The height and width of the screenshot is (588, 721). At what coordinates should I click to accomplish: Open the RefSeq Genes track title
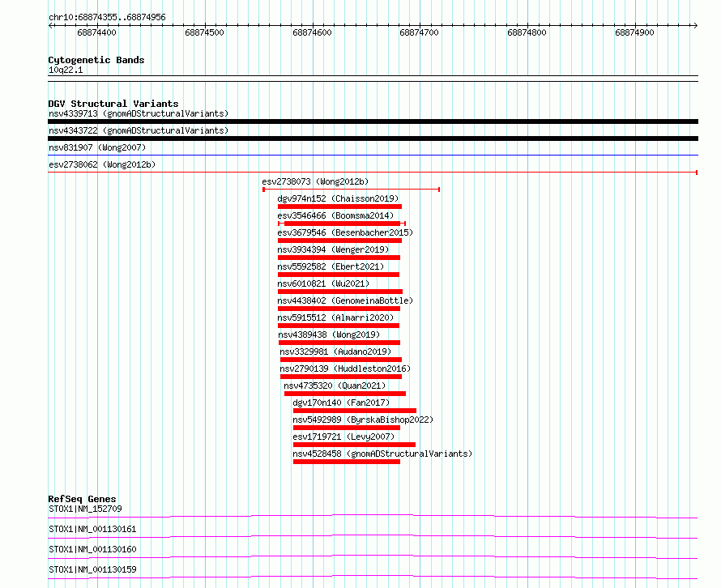tap(82, 499)
